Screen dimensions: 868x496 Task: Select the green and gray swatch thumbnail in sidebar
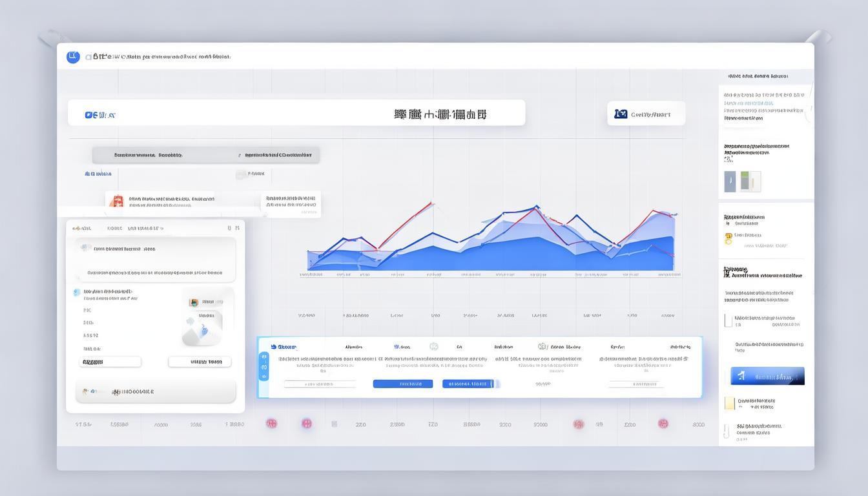750,181
